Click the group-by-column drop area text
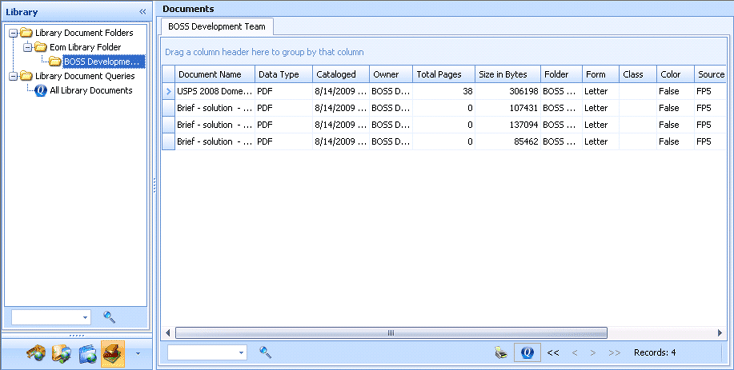The width and height of the screenshot is (734, 370). pyautogui.click(x=264, y=52)
